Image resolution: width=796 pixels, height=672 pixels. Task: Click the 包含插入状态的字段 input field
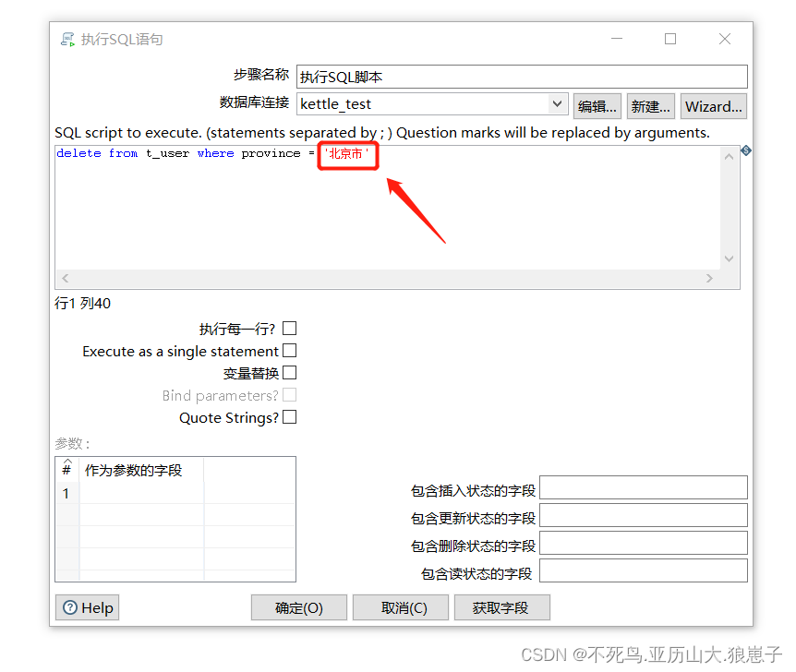[643, 486]
